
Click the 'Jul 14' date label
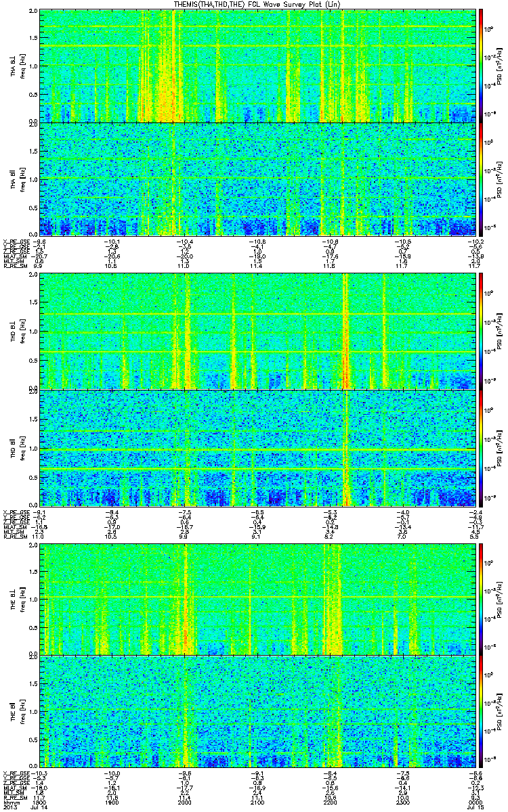pos(39,809)
